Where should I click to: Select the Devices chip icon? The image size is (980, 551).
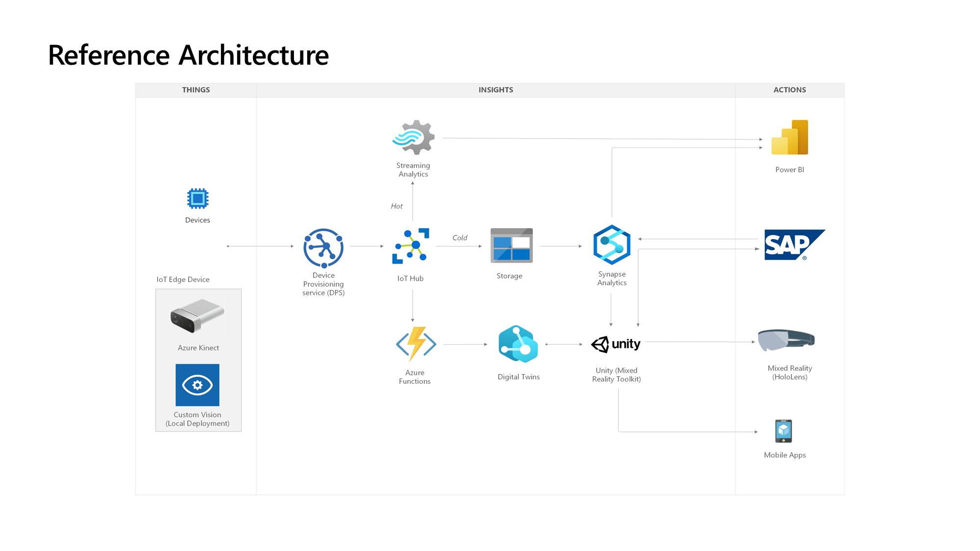(197, 198)
